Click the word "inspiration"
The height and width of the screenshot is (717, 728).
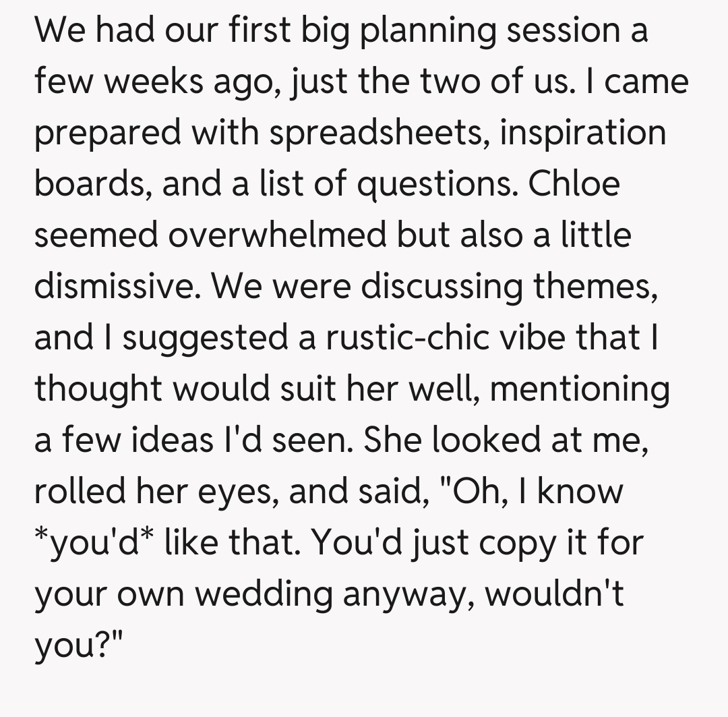(582, 133)
